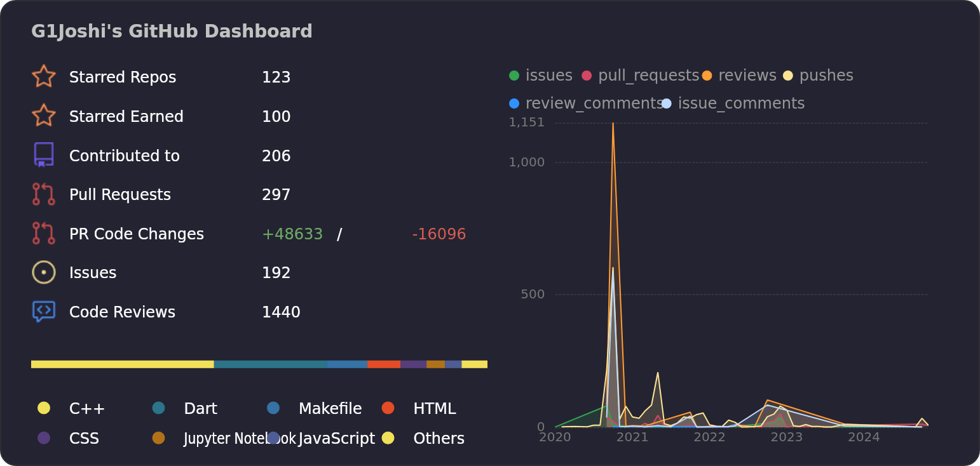This screenshot has width=980, height=466.
Task: Click the deletions count -16096
Action: click(439, 234)
